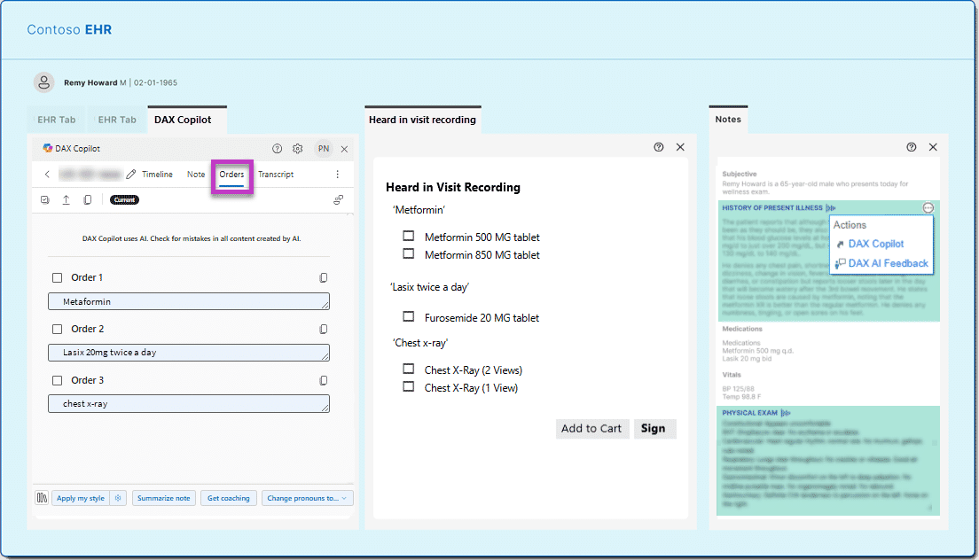
Task: Open the DAX Copilot help icon
Action: pos(277,149)
